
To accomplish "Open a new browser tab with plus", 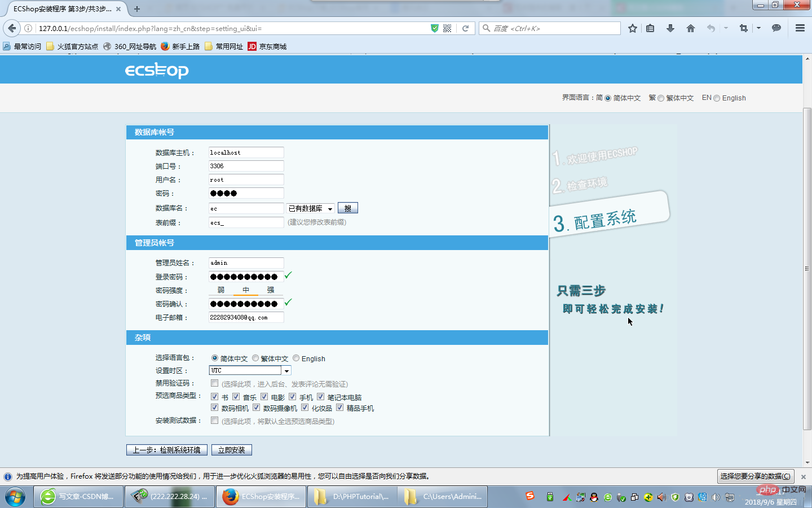I will pyautogui.click(x=137, y=9).
